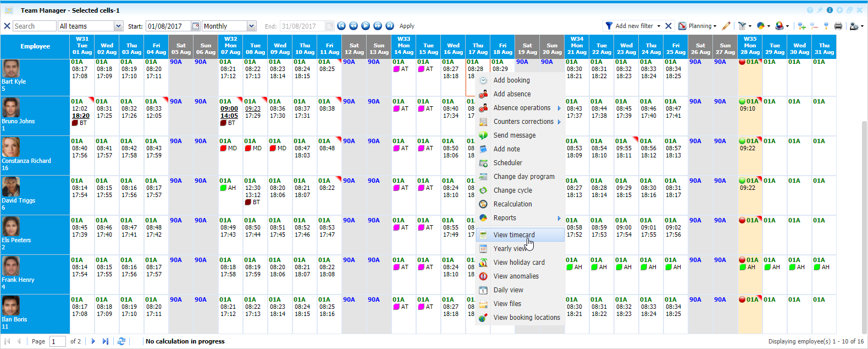Click the refresh icon in the page bar

coord(121,341)
